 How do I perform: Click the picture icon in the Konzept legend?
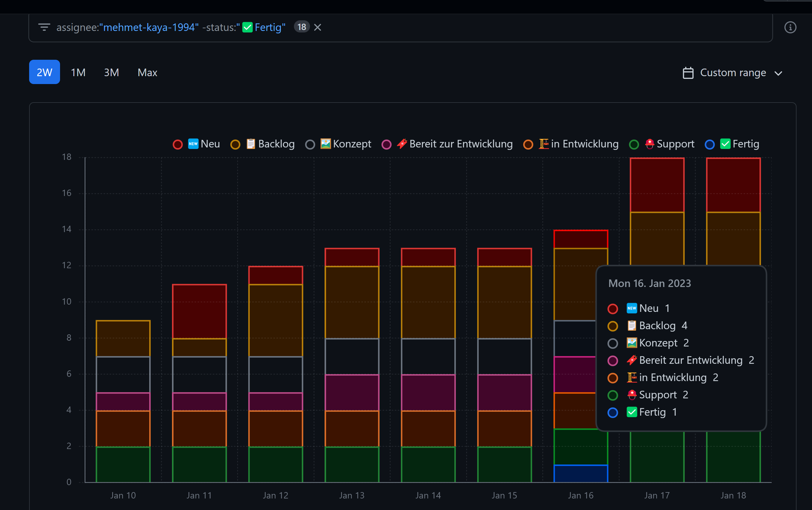[325, 144]
